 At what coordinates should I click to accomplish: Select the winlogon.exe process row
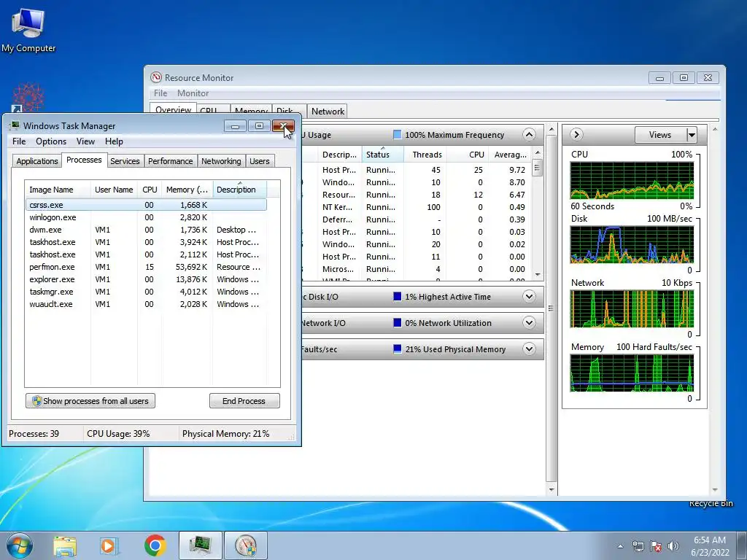pos(146,217)
